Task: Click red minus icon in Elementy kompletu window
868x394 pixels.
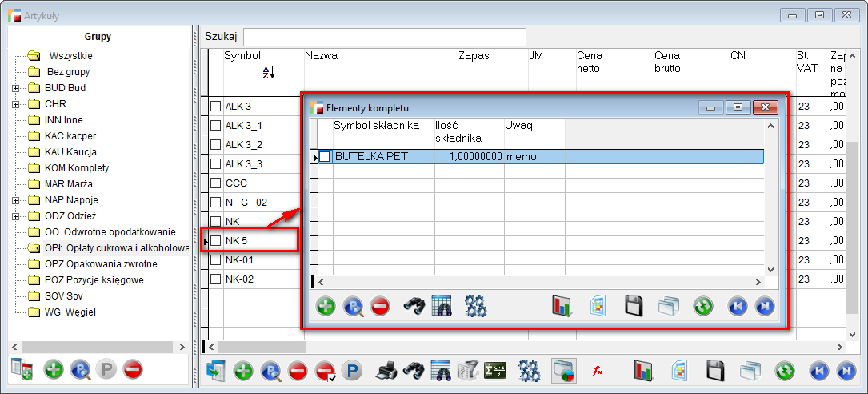Action: tap(380, 306)
